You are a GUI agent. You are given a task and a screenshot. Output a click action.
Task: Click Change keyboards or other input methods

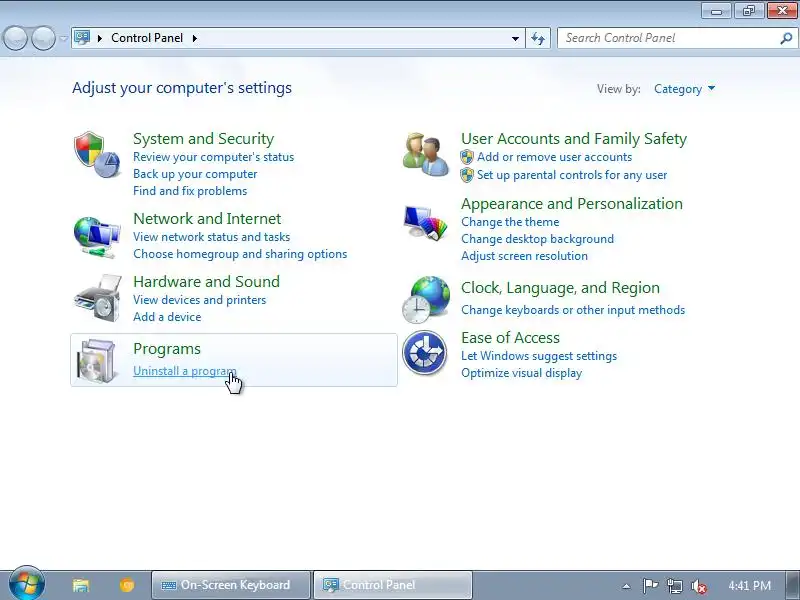[x=573, y=310]
